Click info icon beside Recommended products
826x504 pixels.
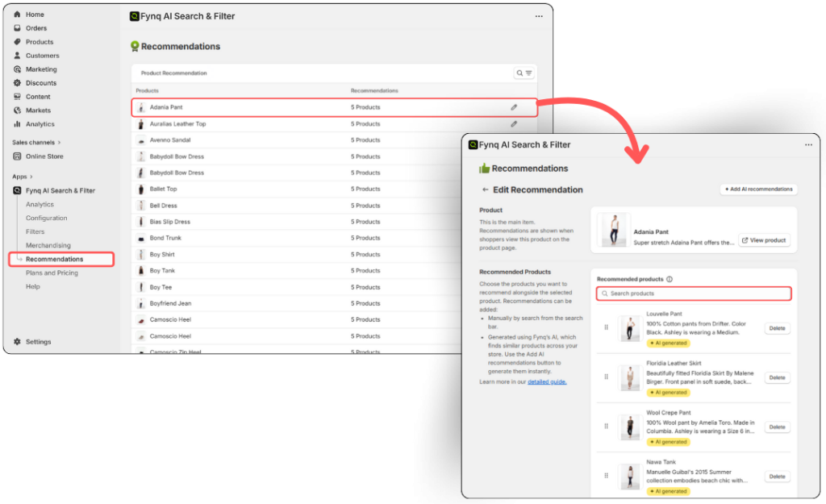[670, 279]
